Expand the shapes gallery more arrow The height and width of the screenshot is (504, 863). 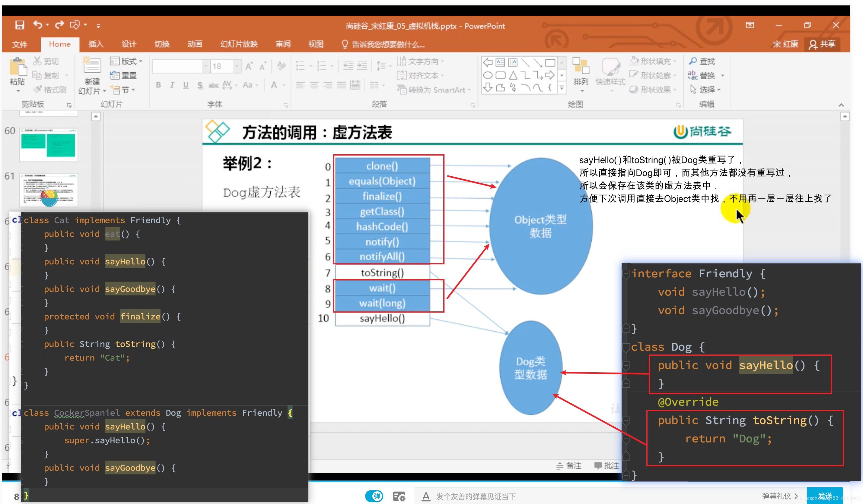point(562,88)
